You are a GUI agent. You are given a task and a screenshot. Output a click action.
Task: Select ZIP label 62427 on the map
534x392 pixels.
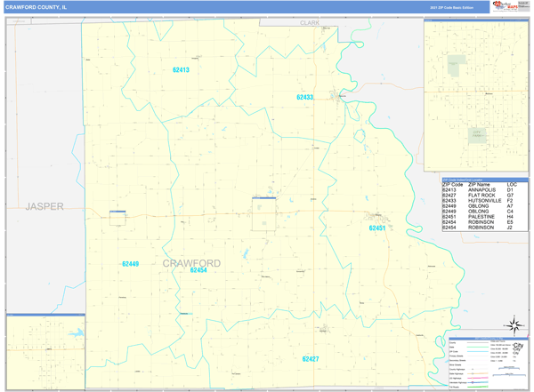click(310, 359)
